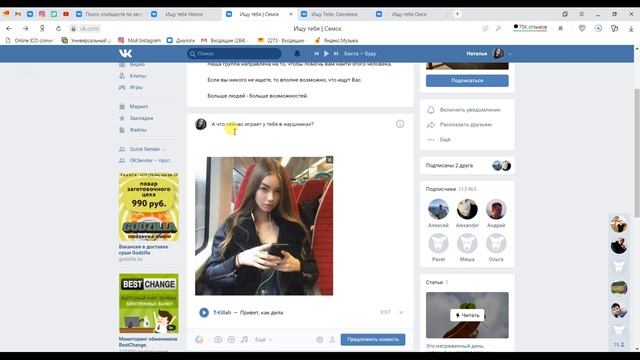Click the post text field
This screenshot has width=640, height=360.
(x=300, y=124)
